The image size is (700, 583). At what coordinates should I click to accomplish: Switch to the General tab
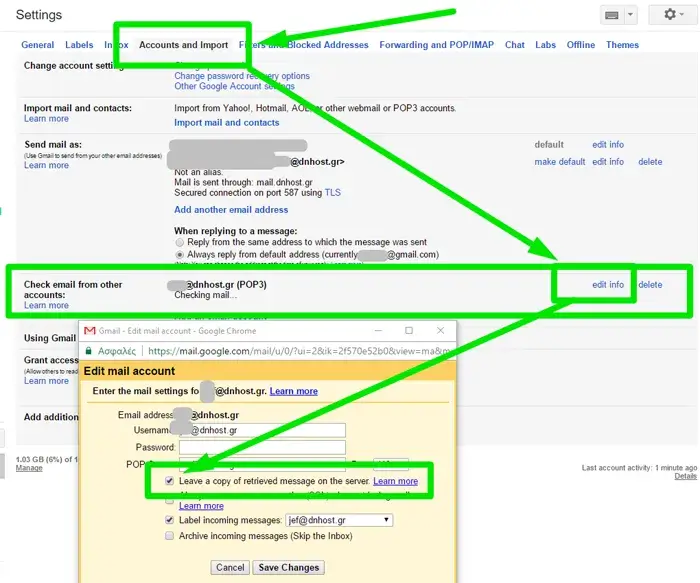[38, 45]
